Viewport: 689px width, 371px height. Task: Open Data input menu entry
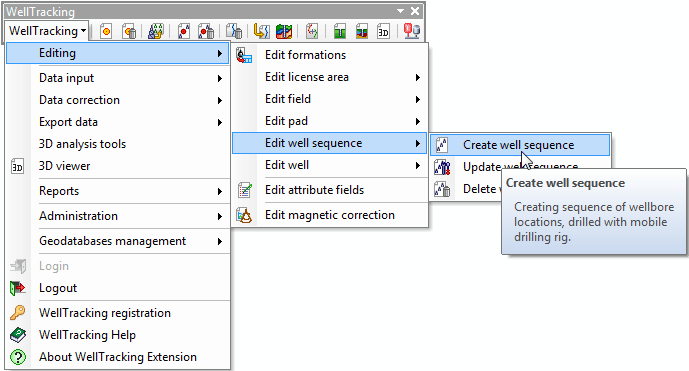point(118,78)
